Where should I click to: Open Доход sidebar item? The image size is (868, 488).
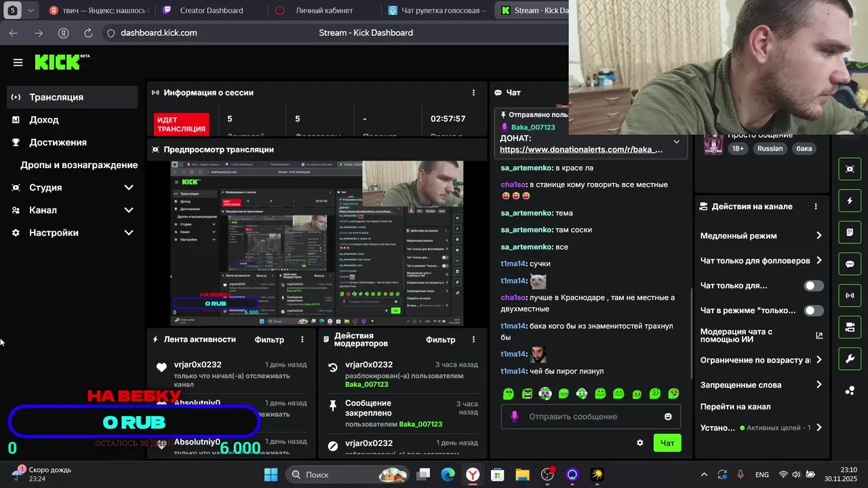pos(73,120)
